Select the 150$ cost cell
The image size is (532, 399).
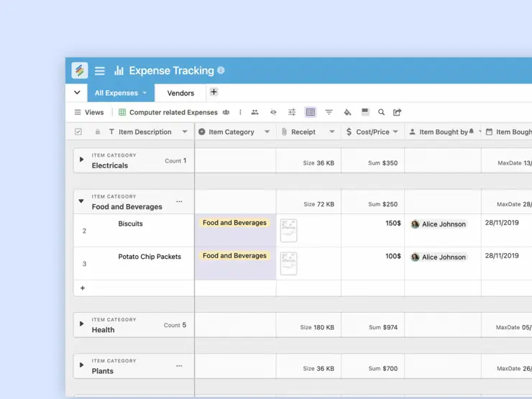(x=372, y=230)
